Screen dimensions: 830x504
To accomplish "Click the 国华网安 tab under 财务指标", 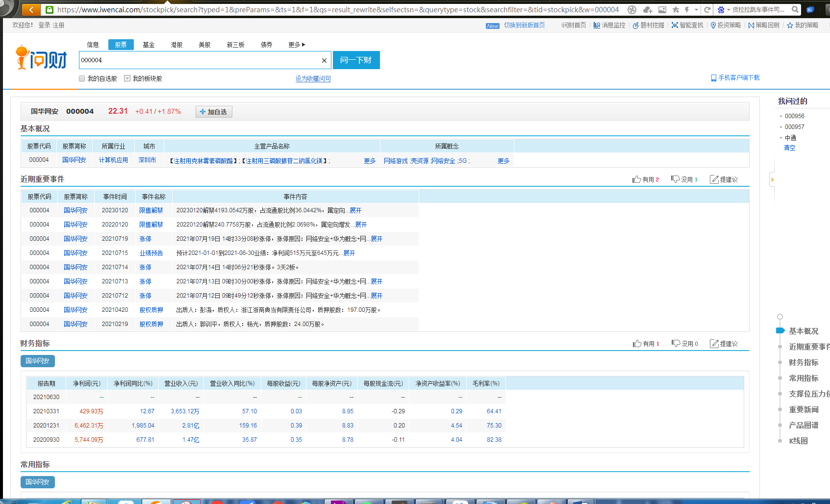I will pyautogui.click(x=38, y=361).
